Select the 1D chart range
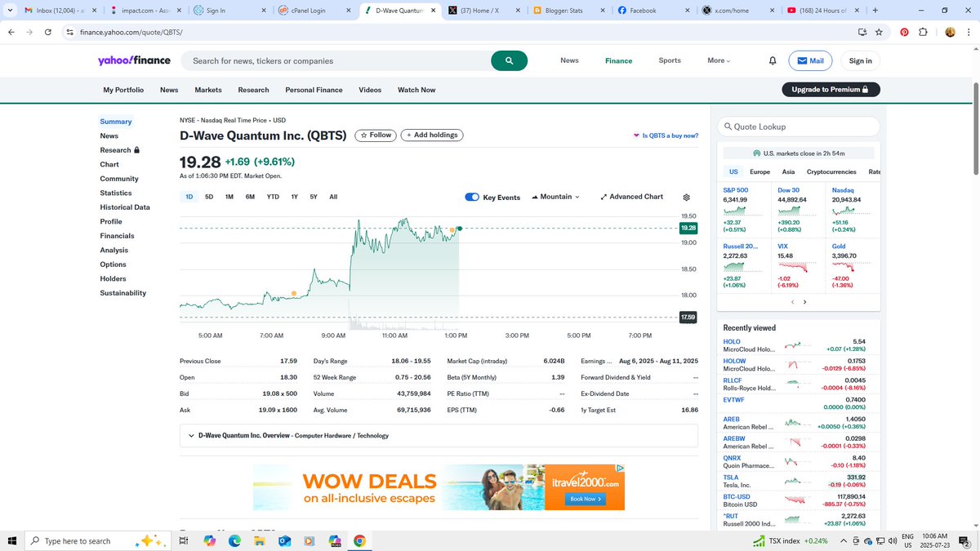This screenshot has width=980, height=551. (x=189, y=197)
